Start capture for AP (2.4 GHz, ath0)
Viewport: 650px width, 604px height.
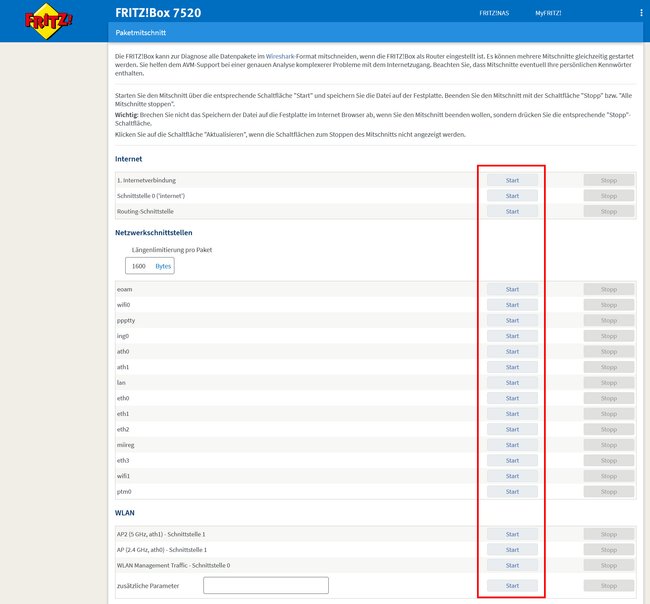(x=512, y=550)
